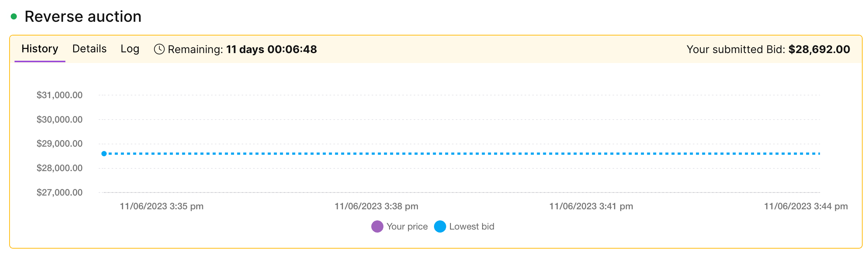This screenshot has width=868, height=262.
Task: Click the green status dot beside Reverse auction
Action: pyautogui.click(x=14, y=16)
